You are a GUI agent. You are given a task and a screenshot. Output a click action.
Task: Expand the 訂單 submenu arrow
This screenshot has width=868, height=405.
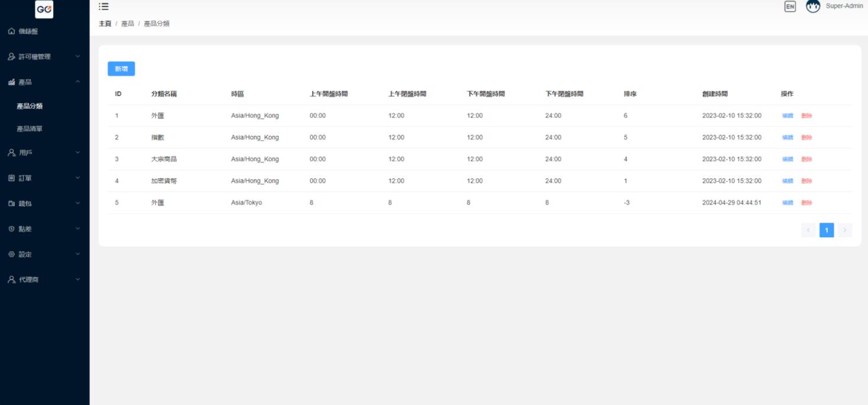78,178
